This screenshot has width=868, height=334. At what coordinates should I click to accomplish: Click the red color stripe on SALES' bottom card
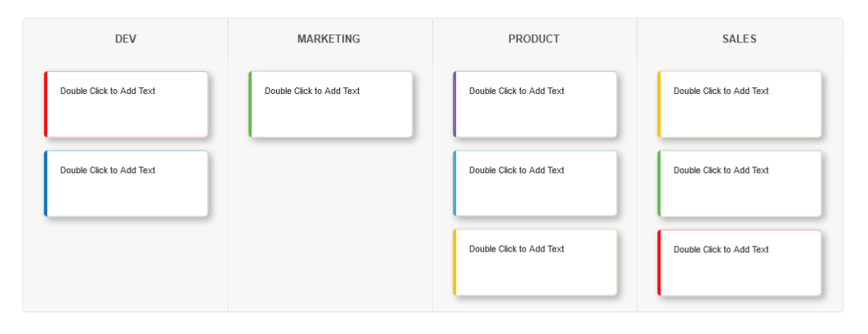coord(659,262)
